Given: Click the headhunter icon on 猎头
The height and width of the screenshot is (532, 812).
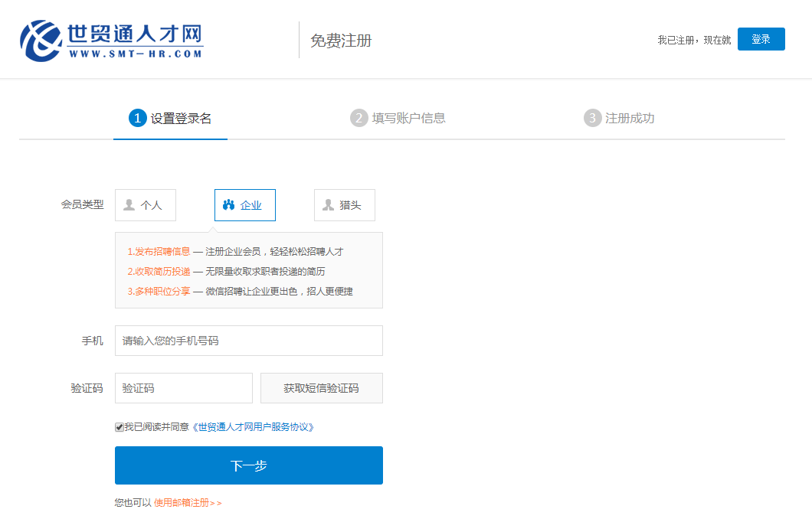Looking at the screenshot, I should click(x=328, y=205).
